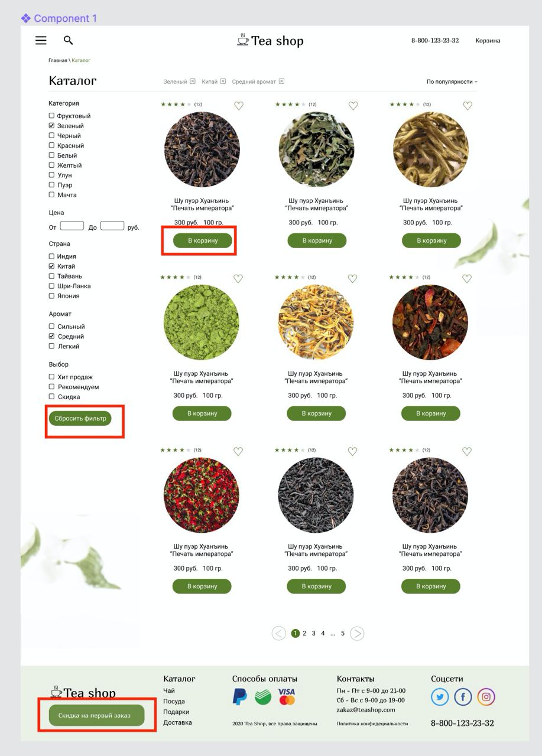Click the price От input field

tap(72, 226)
